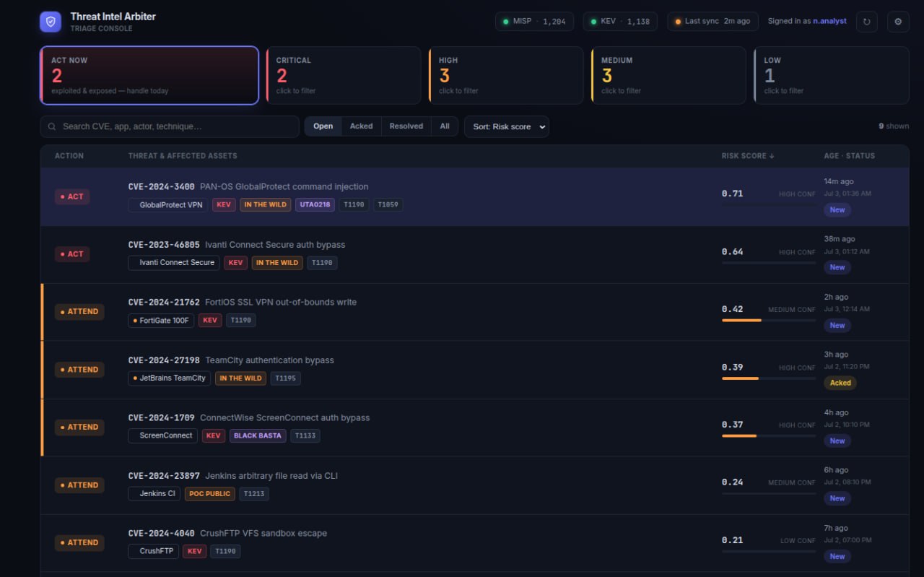Click the refresh sync icon button
Viewport: 924px width, 577px height.
(x=867, y=22)
